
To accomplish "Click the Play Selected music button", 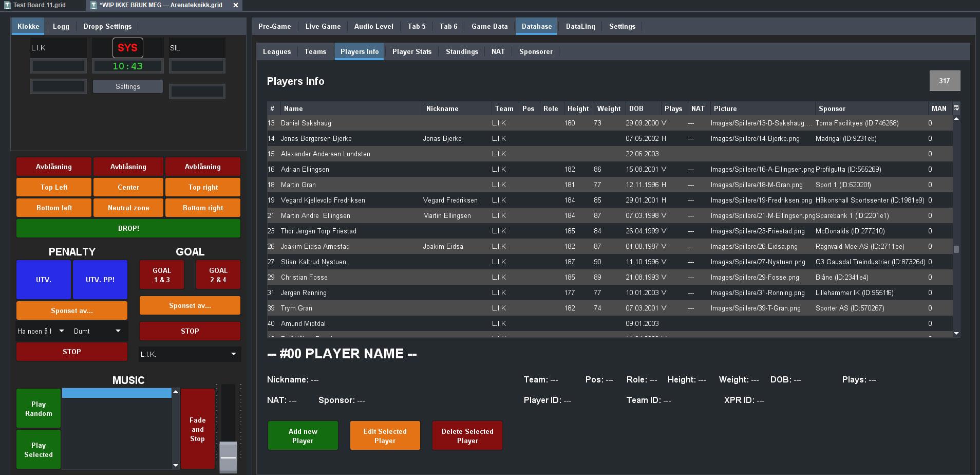I will (39, 450).
